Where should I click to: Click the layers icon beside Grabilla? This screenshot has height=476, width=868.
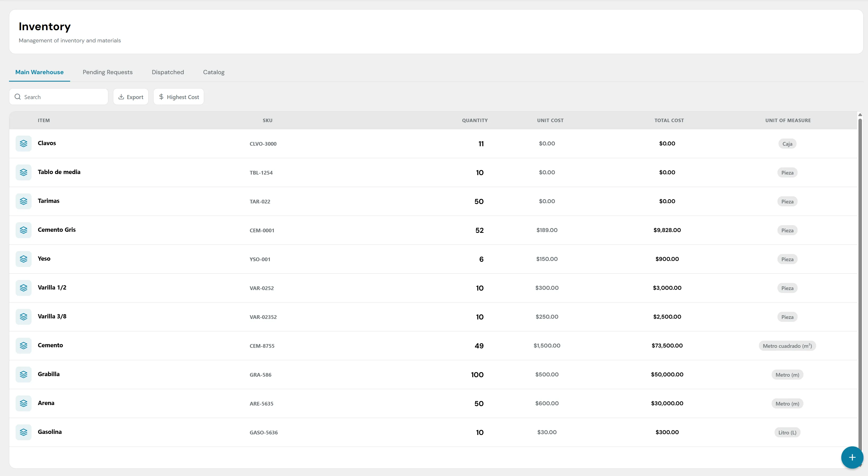point(24,375)
